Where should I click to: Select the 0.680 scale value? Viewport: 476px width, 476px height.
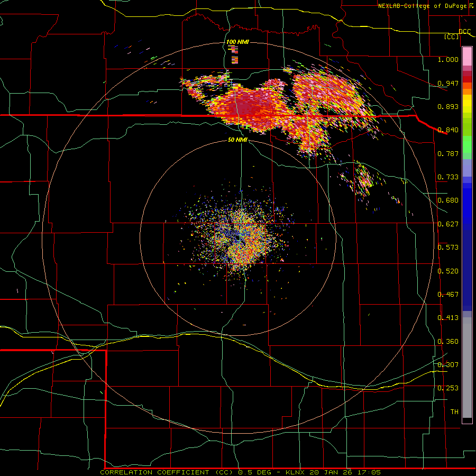point(448,200)
